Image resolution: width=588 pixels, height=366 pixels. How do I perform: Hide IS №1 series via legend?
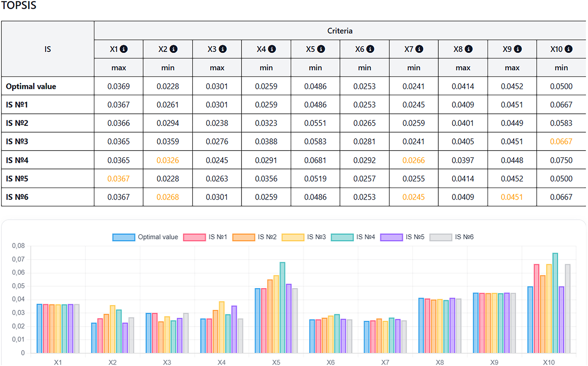205,237
